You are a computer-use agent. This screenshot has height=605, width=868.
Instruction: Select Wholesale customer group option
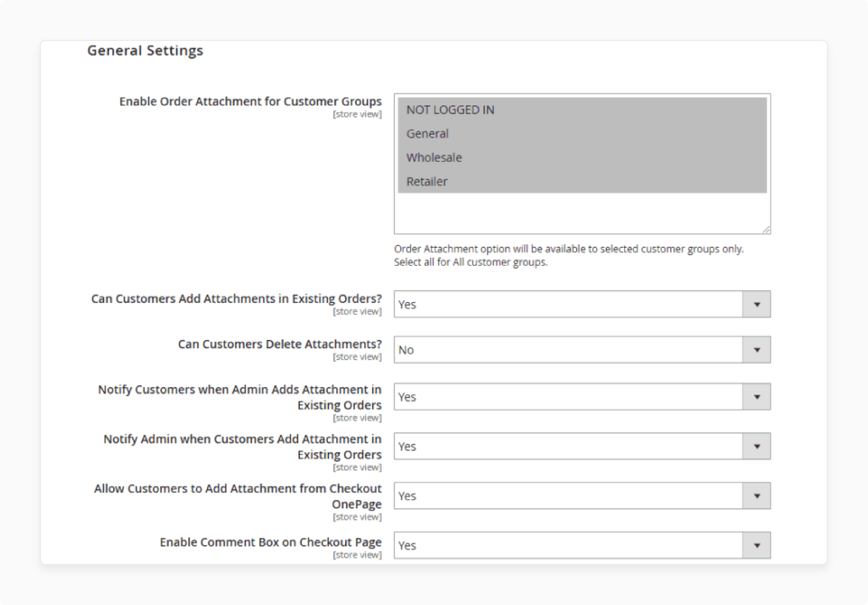pyautogui.click(x=582, y=157)
